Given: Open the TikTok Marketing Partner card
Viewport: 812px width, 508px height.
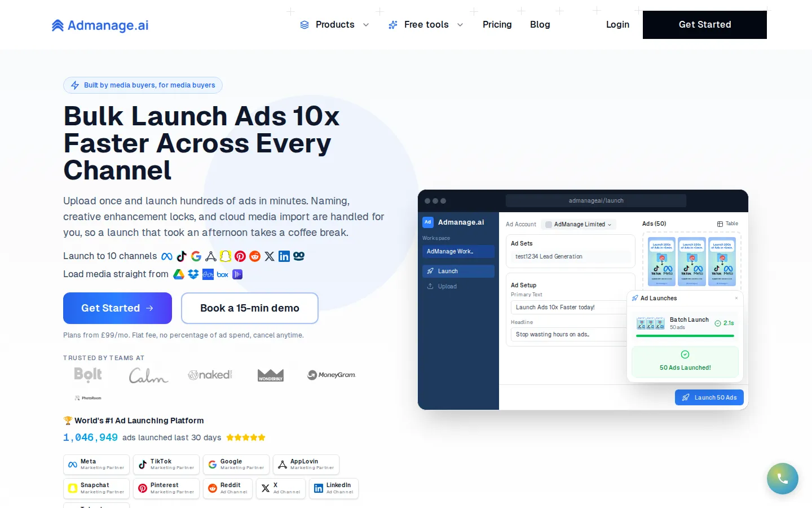Looking at the screenshot, I should (x=166, y=465).
